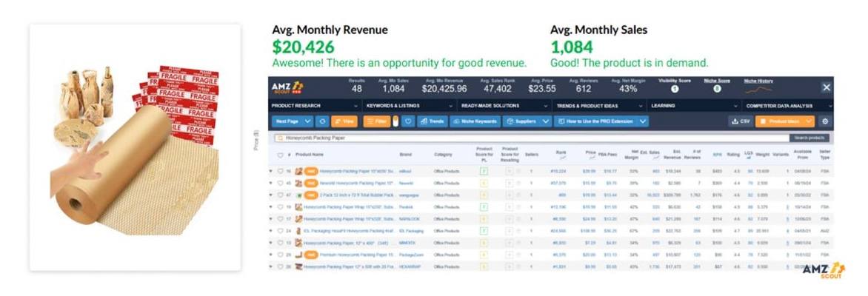Favorite product row number 13

(x=280, y=242)
